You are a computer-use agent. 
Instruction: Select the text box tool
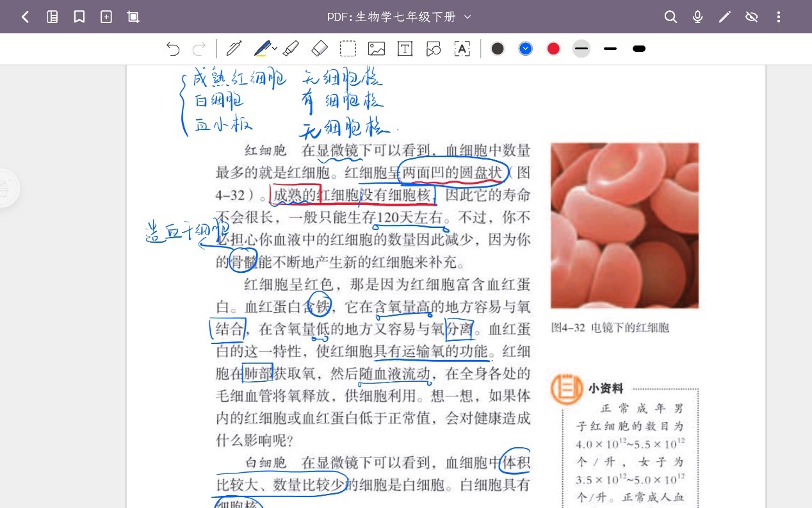click(405, 49)
